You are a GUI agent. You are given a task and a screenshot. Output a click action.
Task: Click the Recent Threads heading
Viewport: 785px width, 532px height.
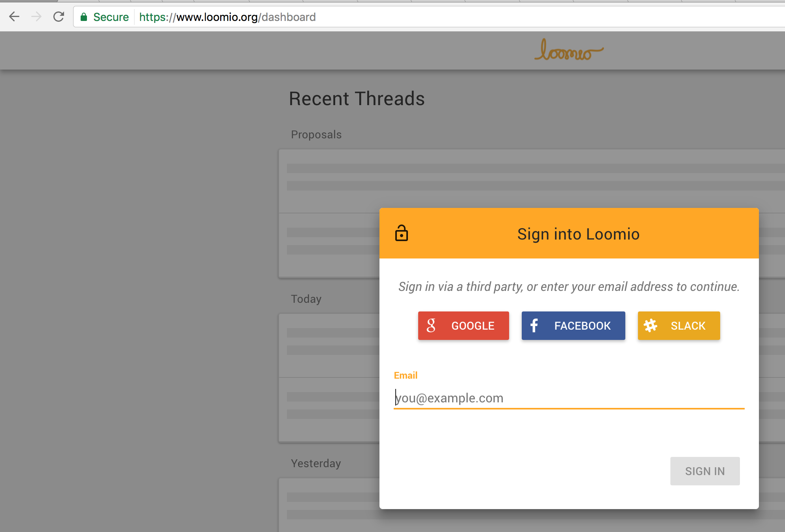[x=357, y=99]
